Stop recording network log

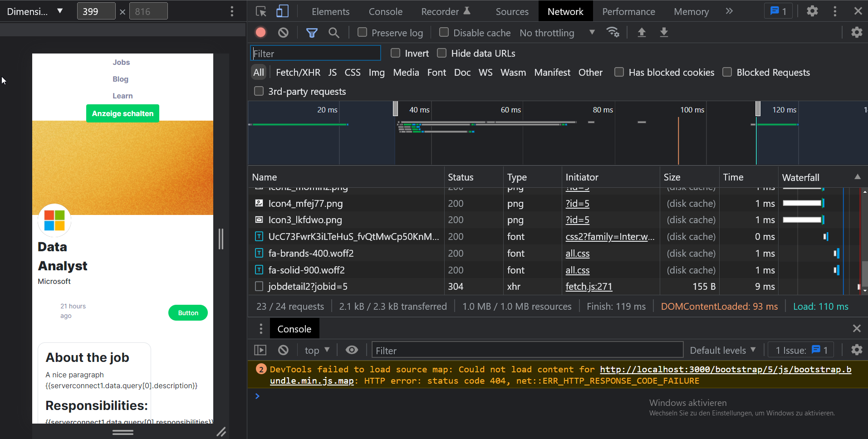click(x=260, y=33)
